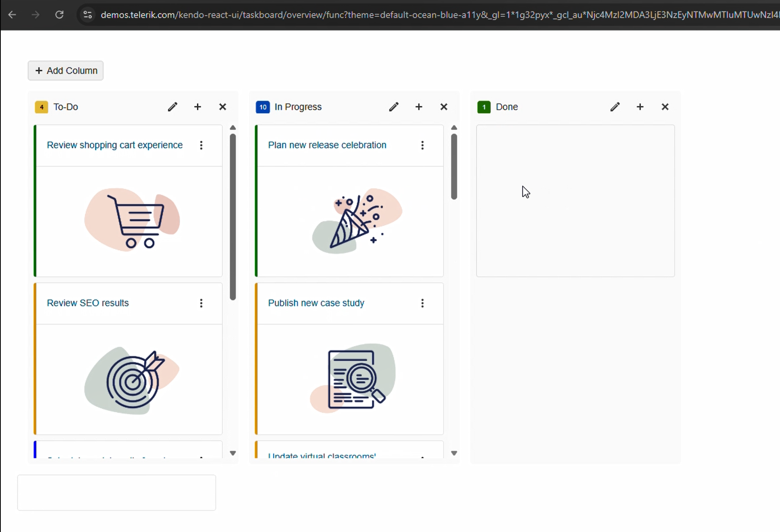Edit the Done column title

tap(615, 107)
